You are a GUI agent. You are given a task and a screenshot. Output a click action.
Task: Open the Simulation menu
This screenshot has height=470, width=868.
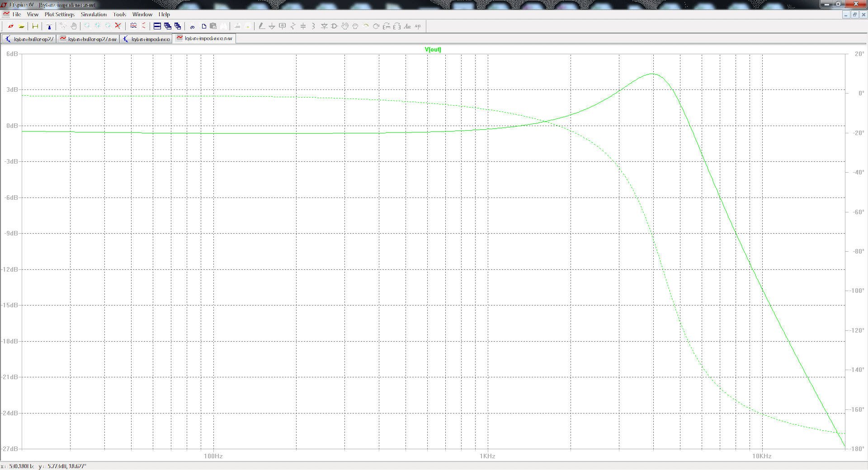pos(94,14)
